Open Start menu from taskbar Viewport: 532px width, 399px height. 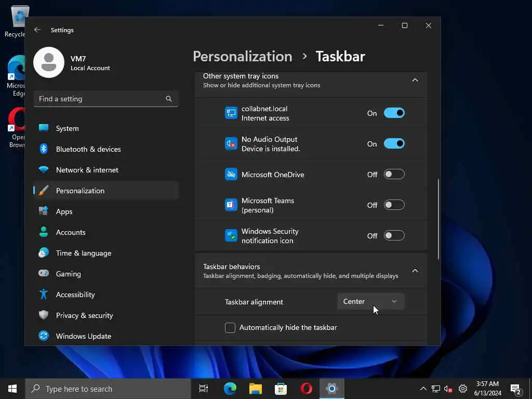coord(12,389)
